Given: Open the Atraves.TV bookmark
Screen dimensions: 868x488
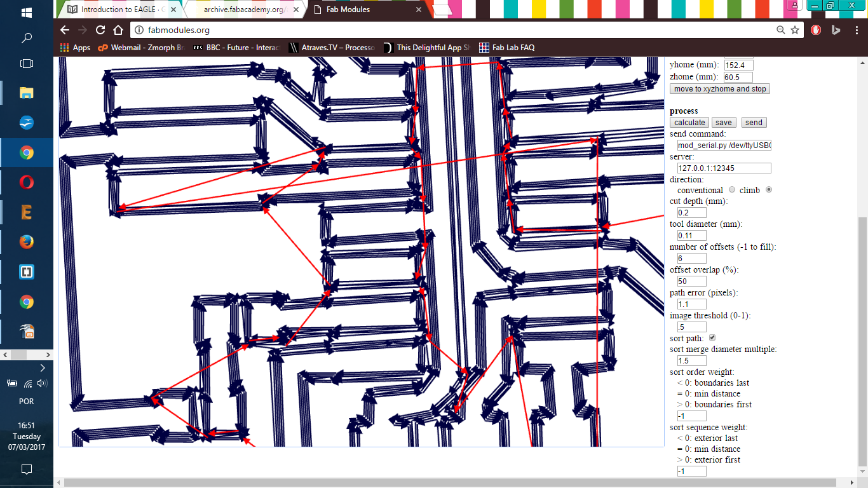Looking at the screenshot, I should point(332,48).
